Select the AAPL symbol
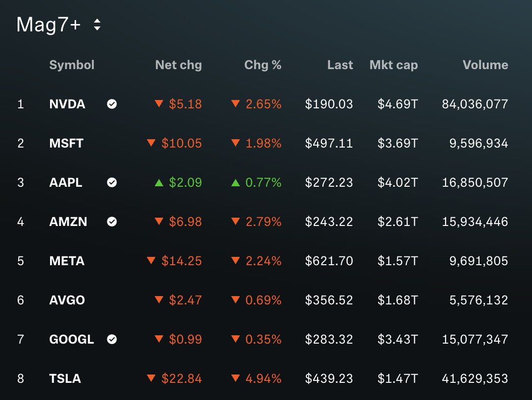Image resolution: width=532 pixels, height=400 pixels. click(x=65, y=182)
